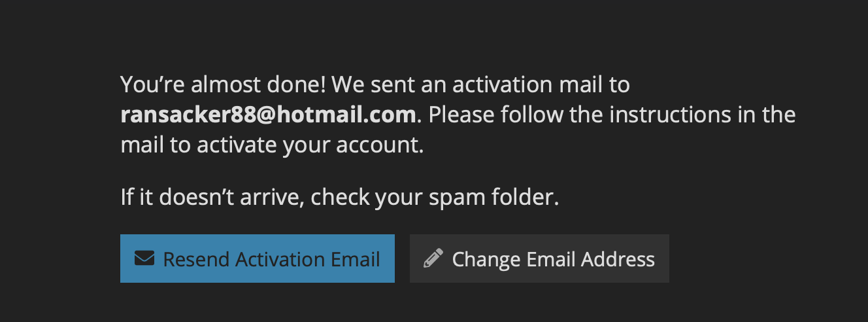Click the envelope icon on Resend button
The width and height of the screenshot is (868, 322).
[x=144, y=259]
